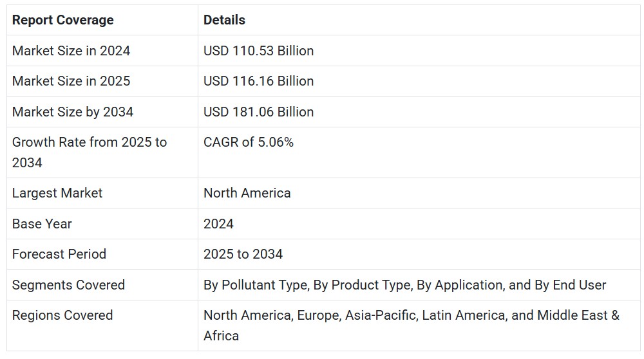Click the Base Year label
Screen dimensions: 644x359
point(42,224)
